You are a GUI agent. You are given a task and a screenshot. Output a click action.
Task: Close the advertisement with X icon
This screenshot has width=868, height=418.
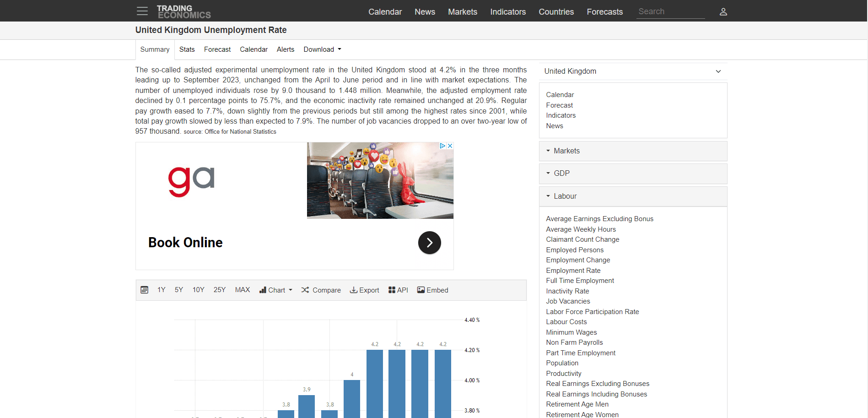(450, 146)
